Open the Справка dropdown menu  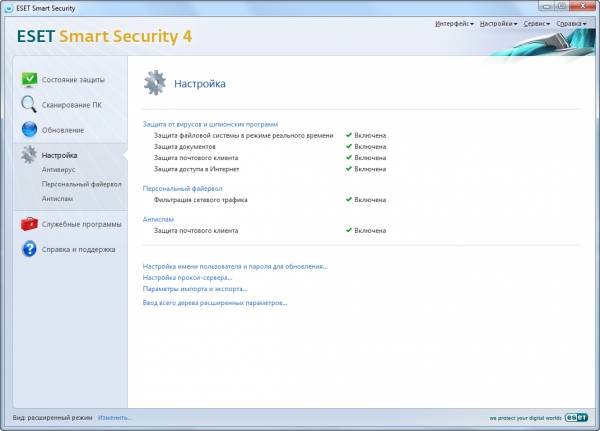pyautogui.click(x=571, y=24)
